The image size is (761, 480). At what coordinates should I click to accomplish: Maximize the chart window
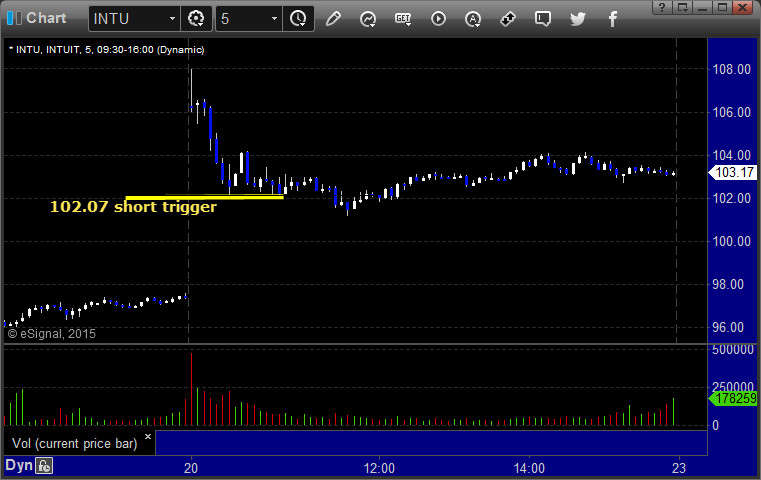coord(722,7)
